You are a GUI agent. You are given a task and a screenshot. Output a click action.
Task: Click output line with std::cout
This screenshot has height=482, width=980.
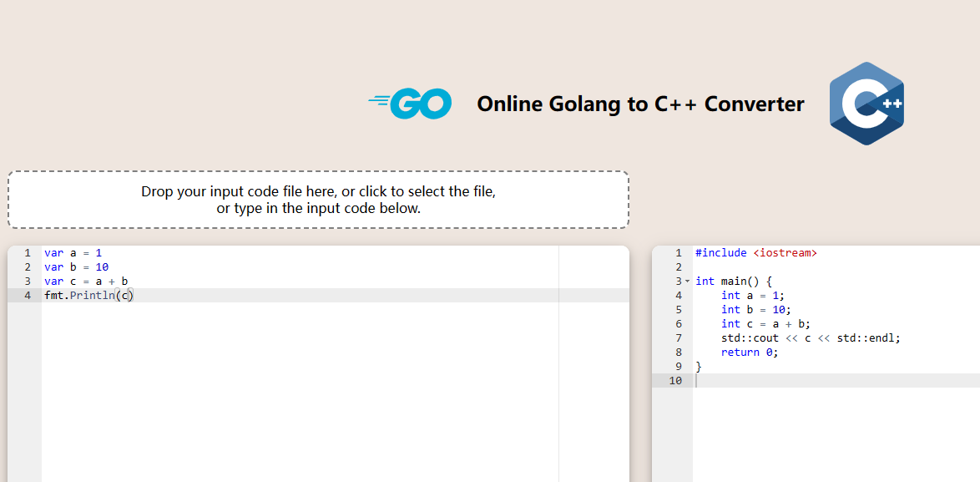[x=811, y=338]
